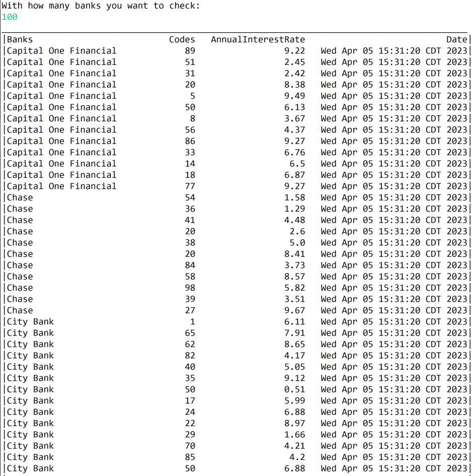Image resolution: width=474 pixels, height=476 pixels.
Task: Select the Chase entry with code 98
Action: 20,288
